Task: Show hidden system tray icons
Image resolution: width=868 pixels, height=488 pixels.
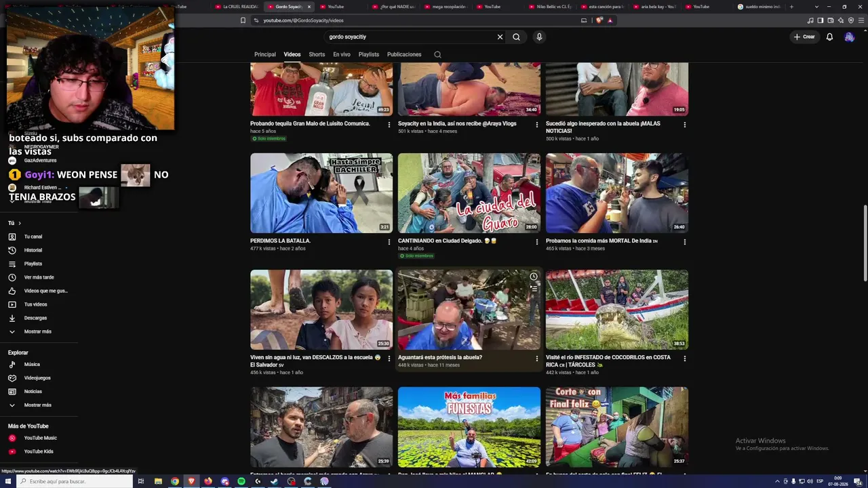Action: (777, 481)
